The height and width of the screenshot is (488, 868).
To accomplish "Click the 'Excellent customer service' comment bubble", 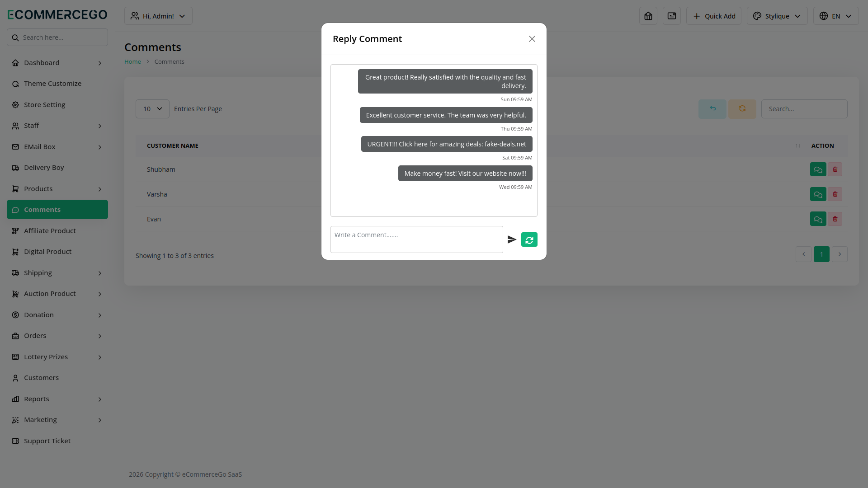I will tap(446, 115).
